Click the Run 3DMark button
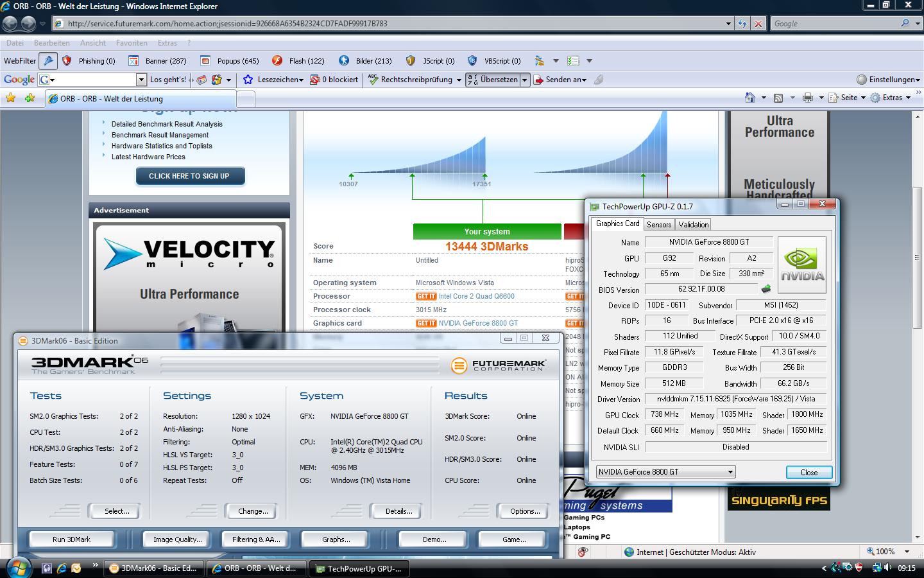The width and height of the screenshot is (924, 578). point(71,539)
